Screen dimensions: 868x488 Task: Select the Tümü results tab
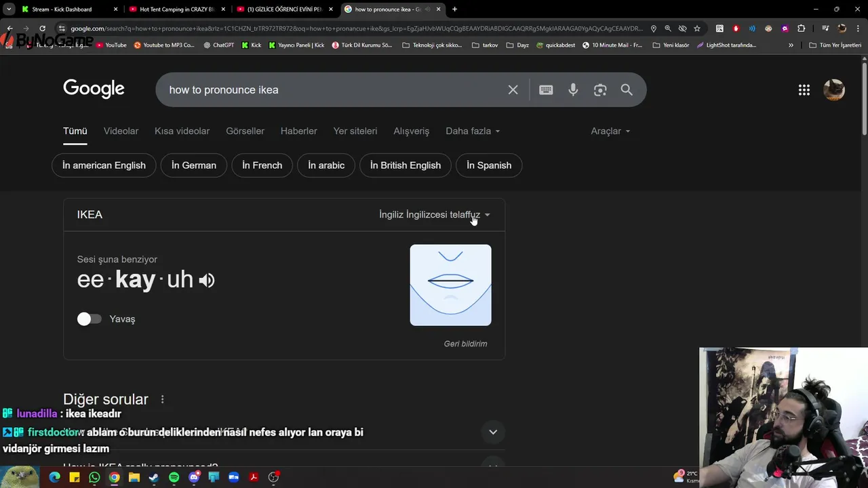pos(75,131)
